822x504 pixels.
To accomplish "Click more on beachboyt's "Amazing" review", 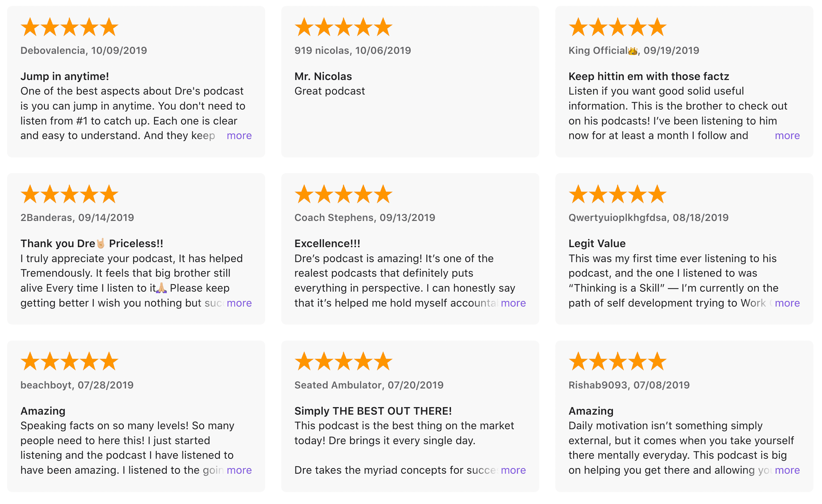I will (x=239, y=470).
